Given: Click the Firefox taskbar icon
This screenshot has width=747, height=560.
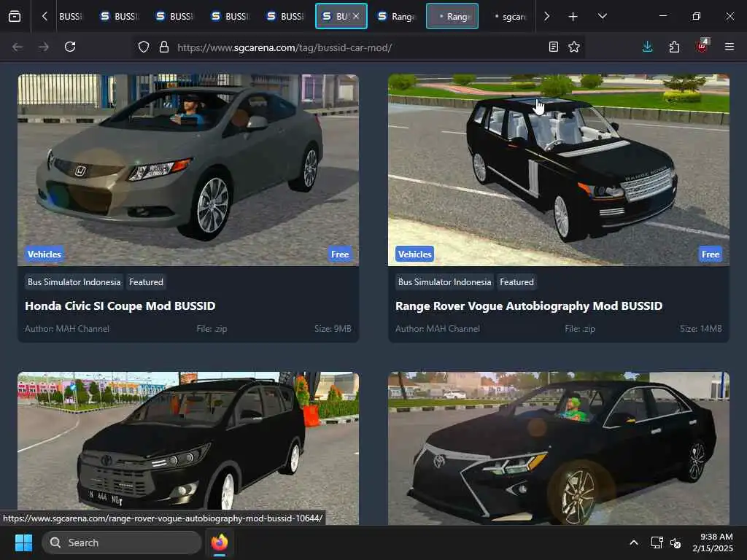Looking at the screenshot, I should (219, 542).
